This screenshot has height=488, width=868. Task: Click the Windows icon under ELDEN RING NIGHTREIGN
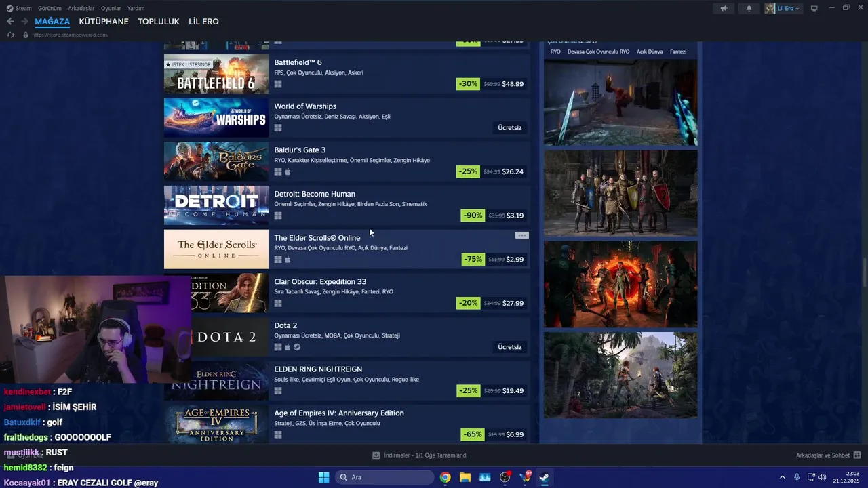(x=278, y=391)
